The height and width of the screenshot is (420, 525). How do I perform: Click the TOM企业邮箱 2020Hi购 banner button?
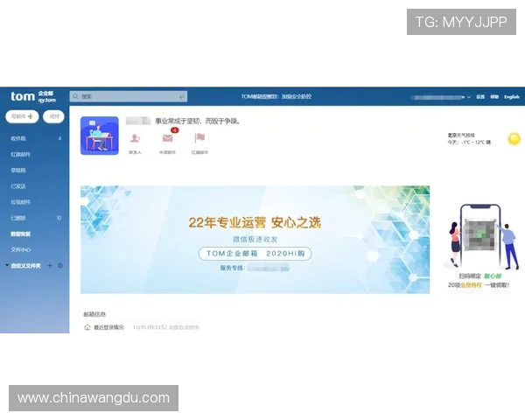[255, 254]
